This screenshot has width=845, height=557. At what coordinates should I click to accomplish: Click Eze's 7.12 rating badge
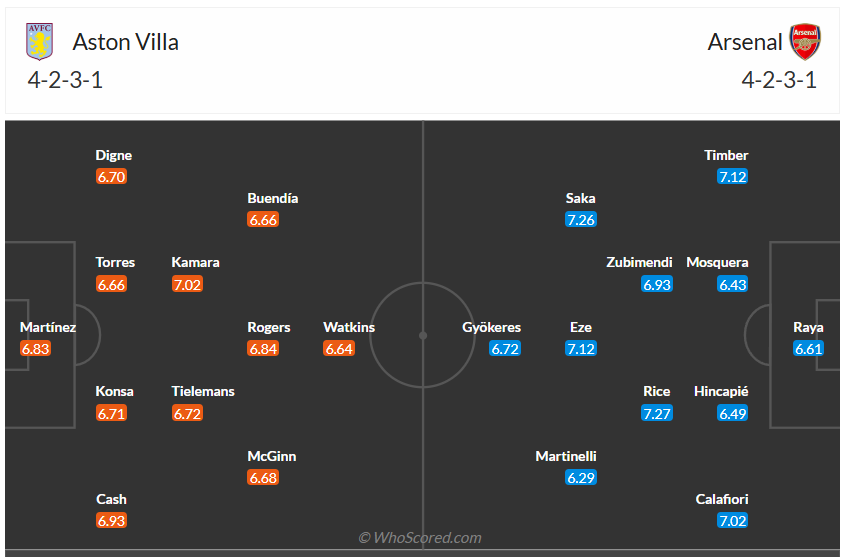pos(580,349)
